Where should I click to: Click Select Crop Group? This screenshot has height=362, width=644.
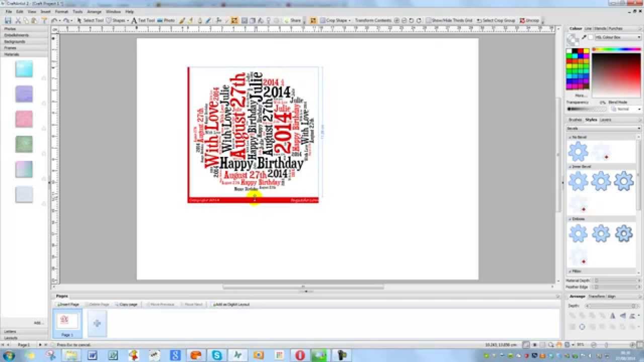[x=496, y=21]
